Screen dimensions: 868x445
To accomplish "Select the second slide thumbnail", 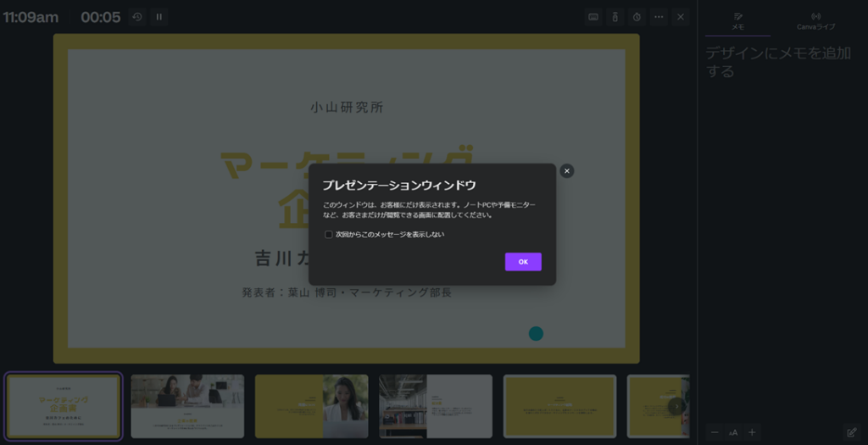I will (187, 406).
